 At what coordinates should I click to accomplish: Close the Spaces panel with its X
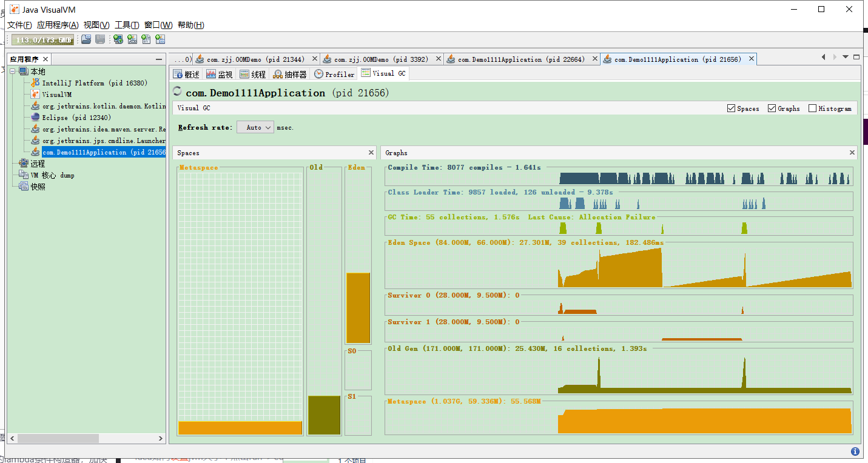tap(371, 153)
